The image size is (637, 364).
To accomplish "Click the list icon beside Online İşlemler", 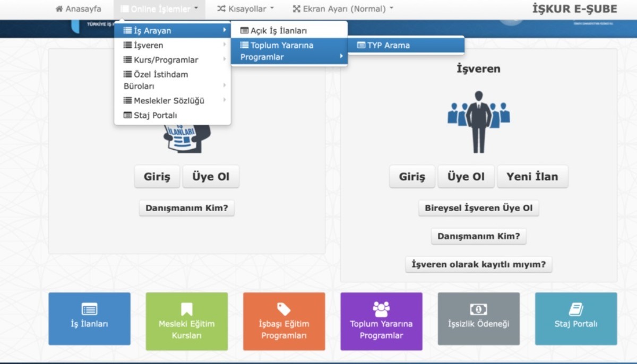I will 124,9.
